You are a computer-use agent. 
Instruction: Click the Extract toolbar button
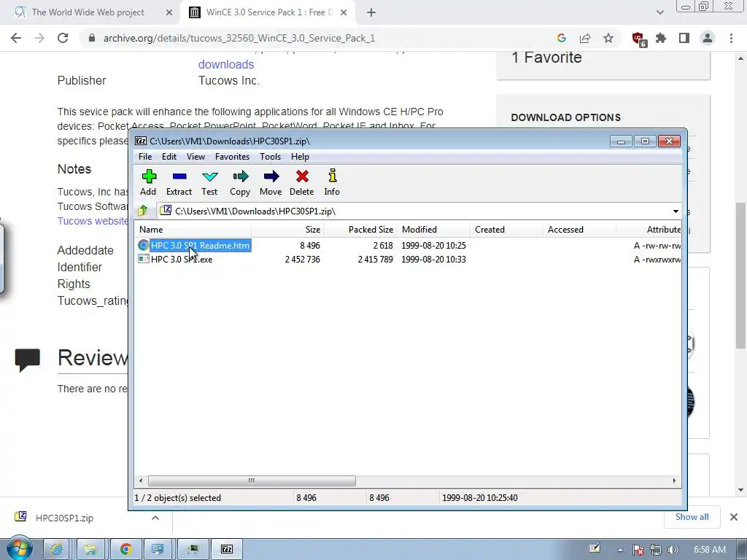pyautogui.click(x=179, y=182)
